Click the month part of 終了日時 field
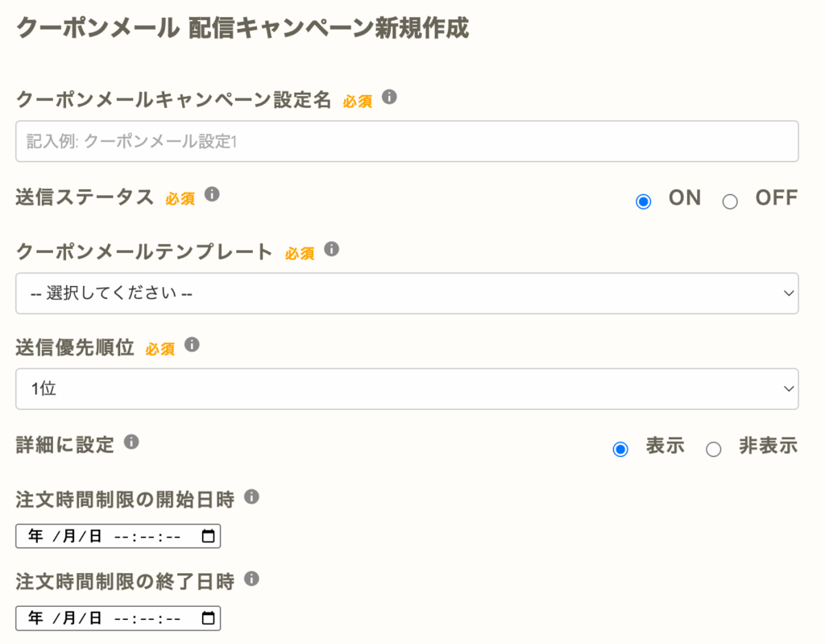 pos(68,618)
